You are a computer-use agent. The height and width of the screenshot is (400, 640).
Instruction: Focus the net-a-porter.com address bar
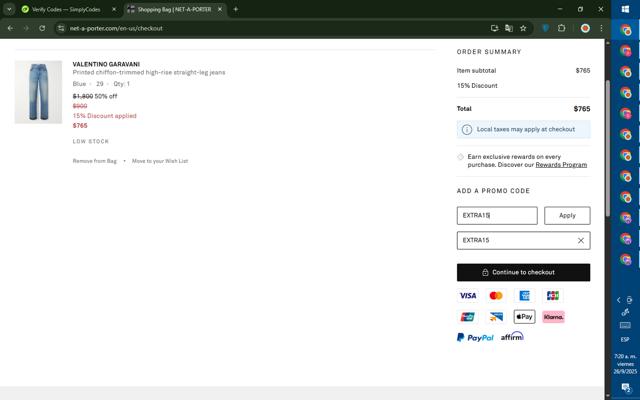click(x=269, y=28)
